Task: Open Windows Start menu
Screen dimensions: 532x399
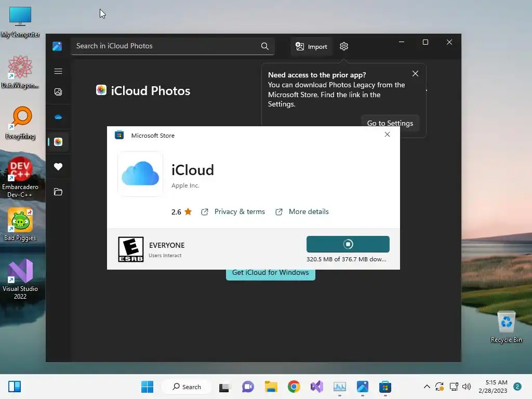Action: point(147,387)
